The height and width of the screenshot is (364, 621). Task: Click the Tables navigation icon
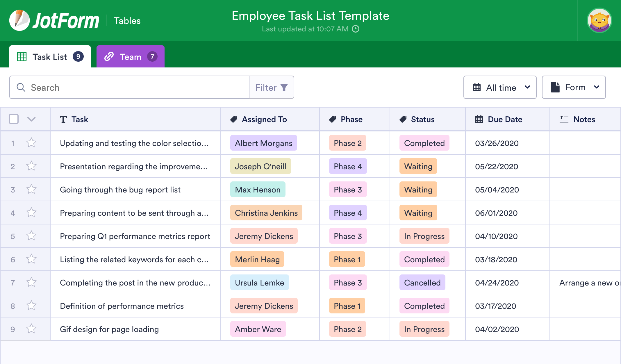[127, 20]
